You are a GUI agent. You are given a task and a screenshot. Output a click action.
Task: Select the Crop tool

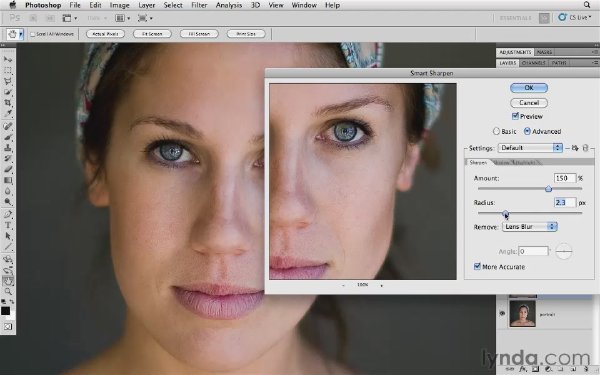pyautogui.click(x=8, y=103)
